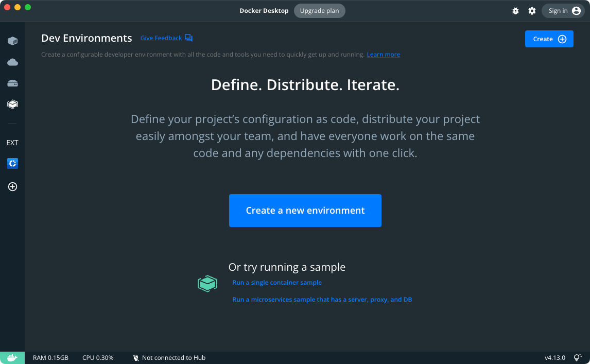
Task: Run a single container sample
Action: coord(277,283)
